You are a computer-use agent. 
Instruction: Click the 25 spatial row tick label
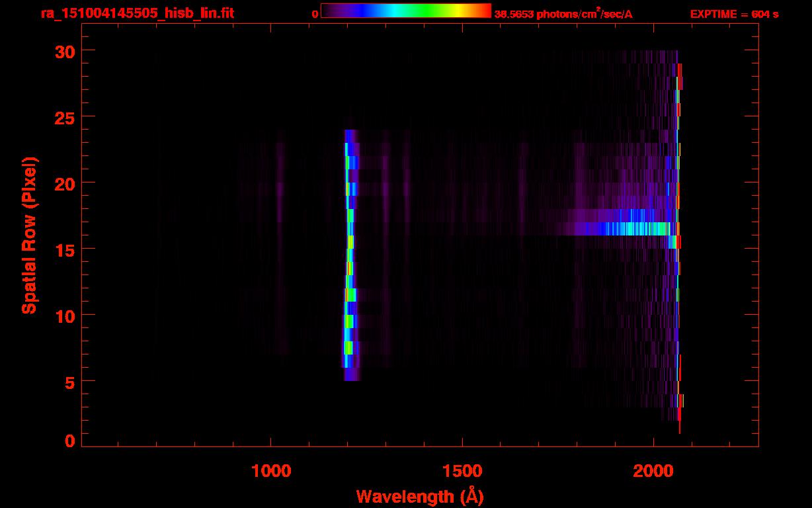click(x=65, y=117)
